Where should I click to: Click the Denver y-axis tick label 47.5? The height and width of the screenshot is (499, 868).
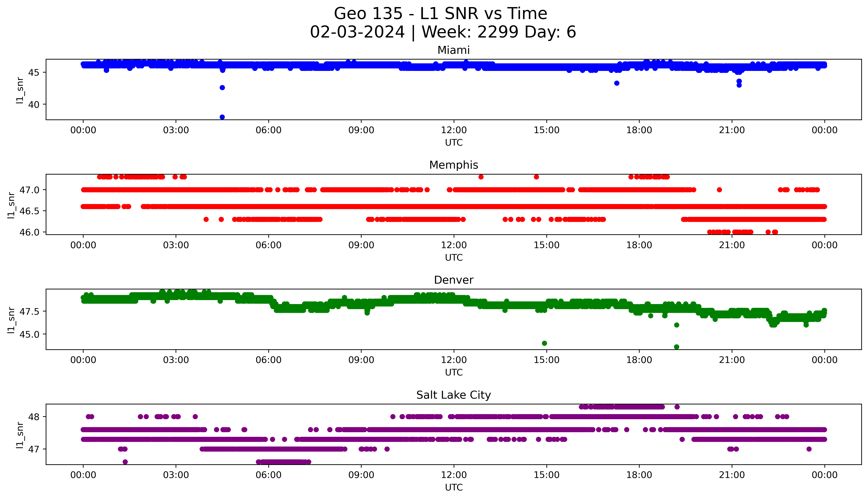[x=29, y=312]
